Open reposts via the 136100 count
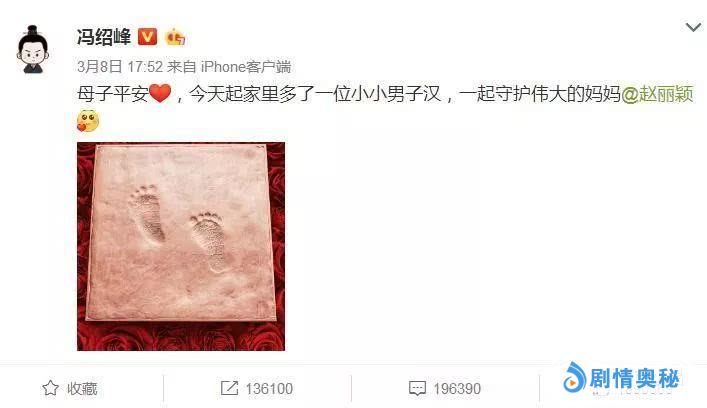 pos(269,389)
